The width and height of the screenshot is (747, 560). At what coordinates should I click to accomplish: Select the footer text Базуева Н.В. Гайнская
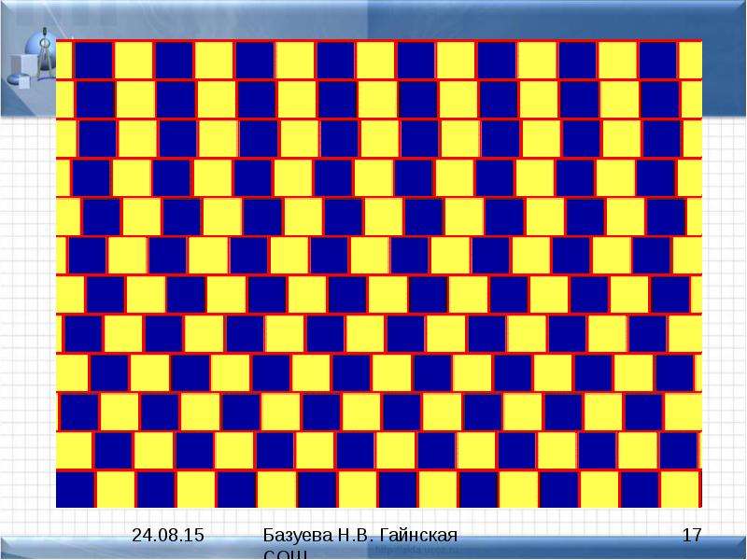pyautogui.click(x=360, y=535)
